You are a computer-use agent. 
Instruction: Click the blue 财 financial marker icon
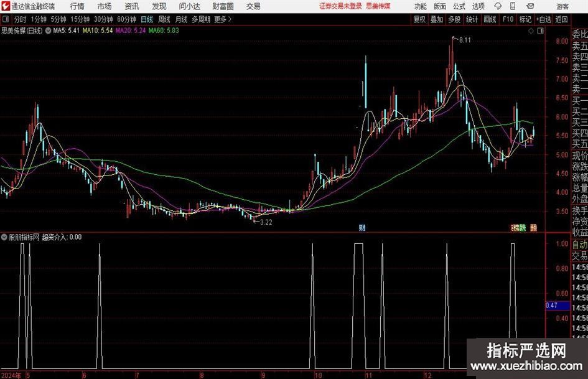click(x=362, y=227)
